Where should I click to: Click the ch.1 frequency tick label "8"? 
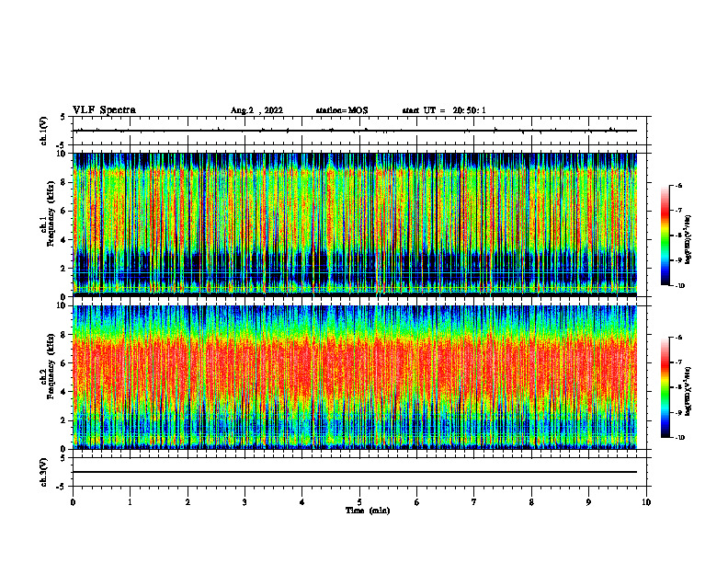(64, 182)
